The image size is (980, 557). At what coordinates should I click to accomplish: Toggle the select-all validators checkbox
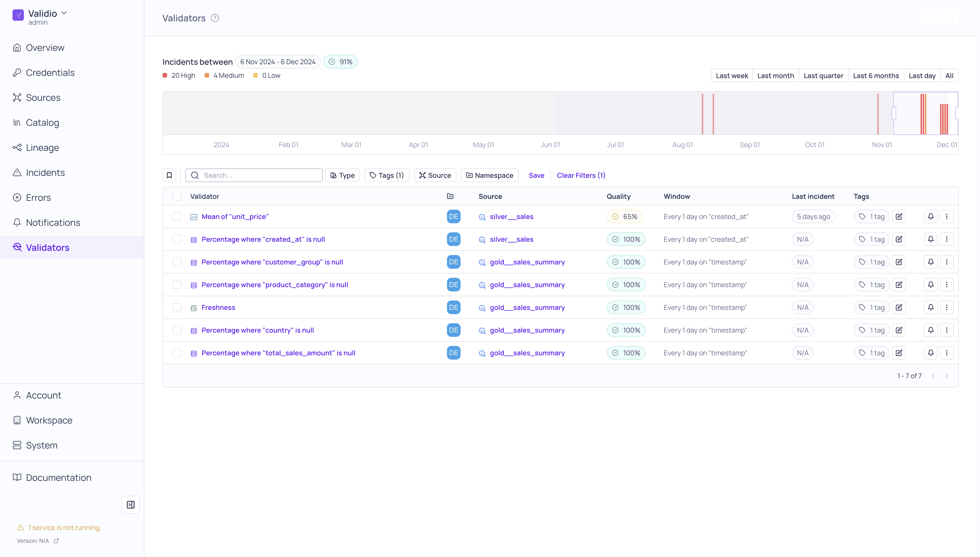[176, 196]
